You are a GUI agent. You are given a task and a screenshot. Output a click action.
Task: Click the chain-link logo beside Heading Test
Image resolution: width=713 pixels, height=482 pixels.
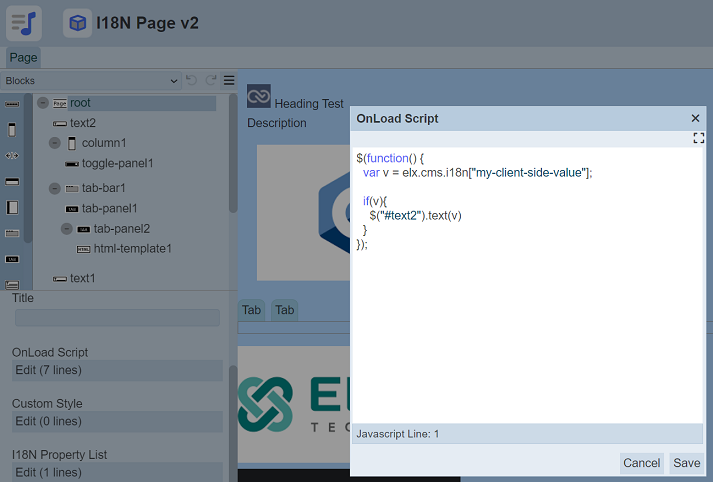point(259,96)
